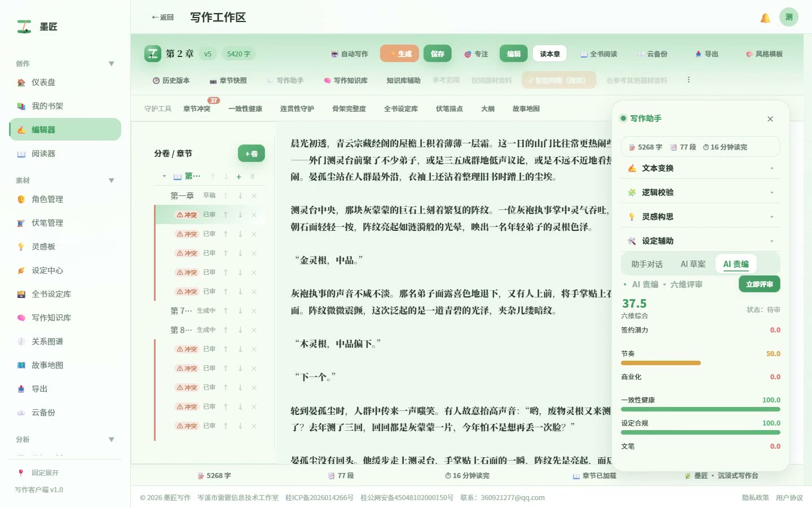Open the AI 草案 tab
Screen dimensions: 812x508
click(x=693, y=264)
